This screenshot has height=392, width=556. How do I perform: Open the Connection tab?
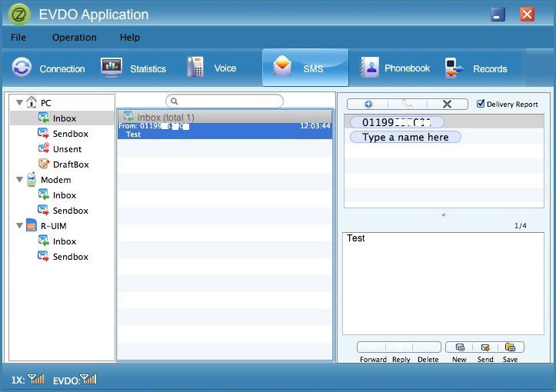click(48, 68)
